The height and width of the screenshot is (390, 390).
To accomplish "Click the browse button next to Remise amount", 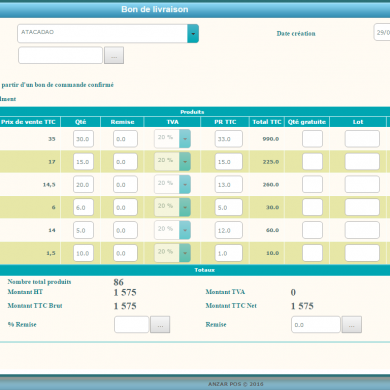I will tap(352, 325).
